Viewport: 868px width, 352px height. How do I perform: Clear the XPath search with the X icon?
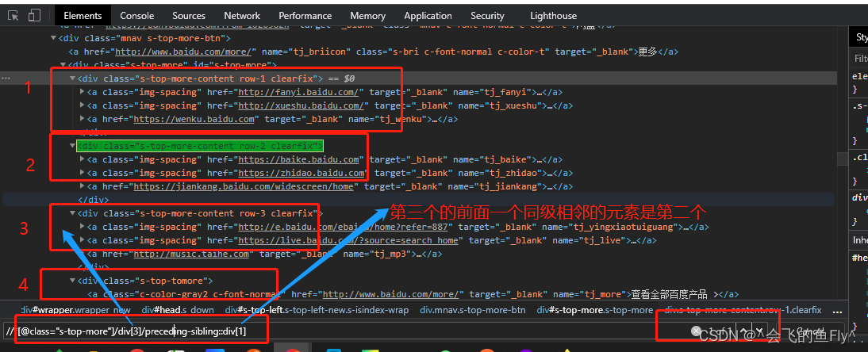coord(696,331)
